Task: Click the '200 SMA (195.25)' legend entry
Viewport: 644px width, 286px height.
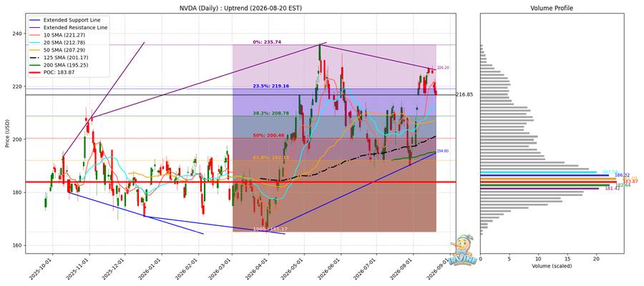Action: 59,65
